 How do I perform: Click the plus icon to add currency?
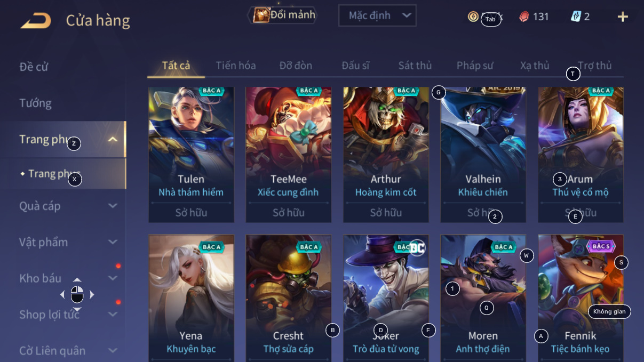click(623, 17)
